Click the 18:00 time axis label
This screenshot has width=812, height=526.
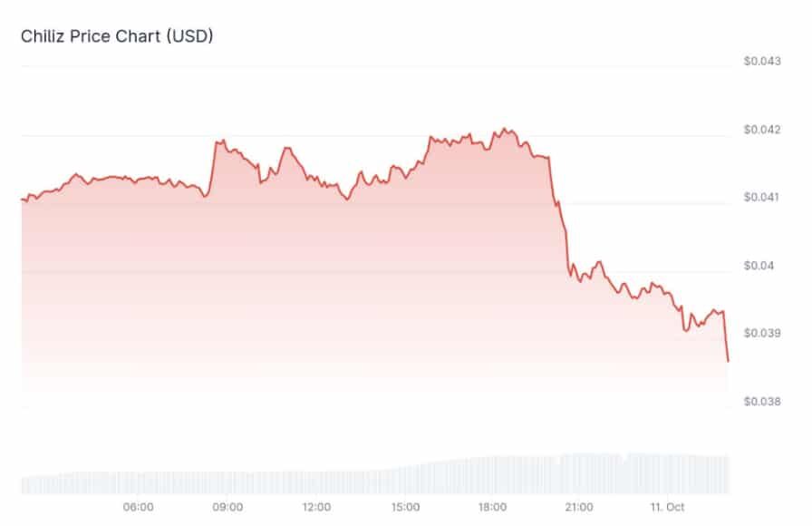[x=492, y=507]
